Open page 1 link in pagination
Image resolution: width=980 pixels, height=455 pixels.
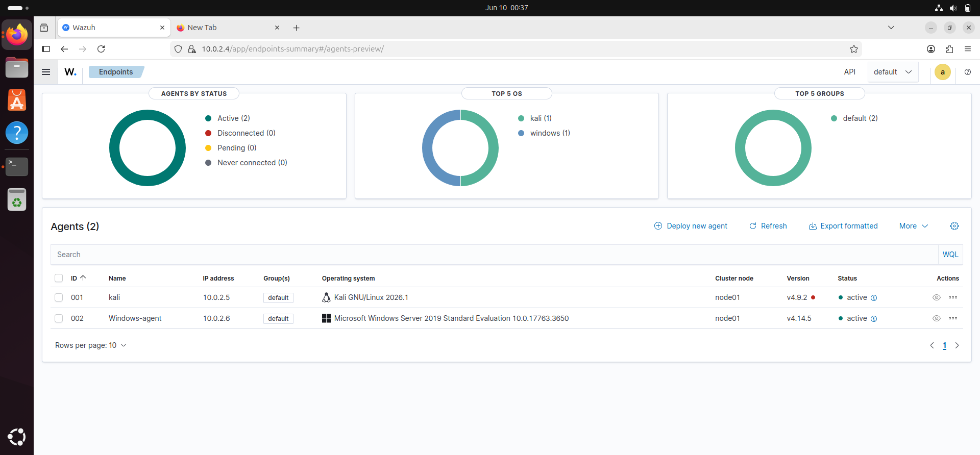tap(945, 345)
